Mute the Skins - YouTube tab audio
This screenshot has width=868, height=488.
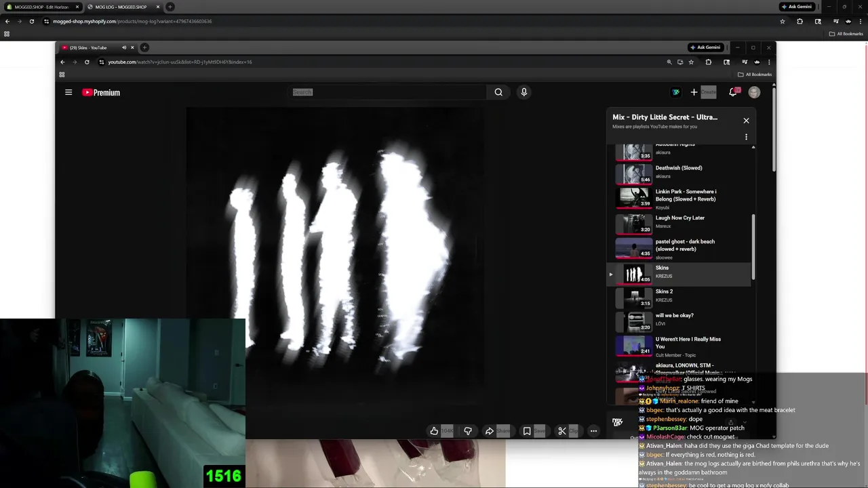(123, 47)
